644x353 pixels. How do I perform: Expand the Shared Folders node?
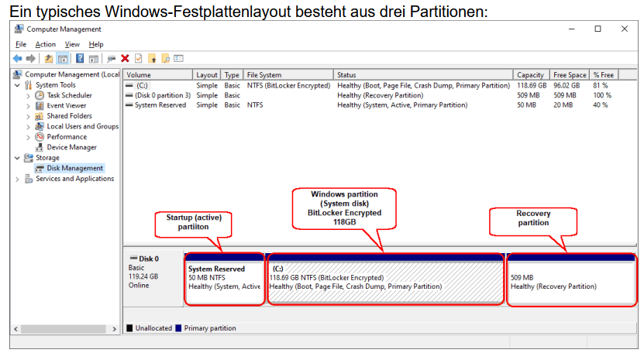pyautogui.click(x=28, y=117)
